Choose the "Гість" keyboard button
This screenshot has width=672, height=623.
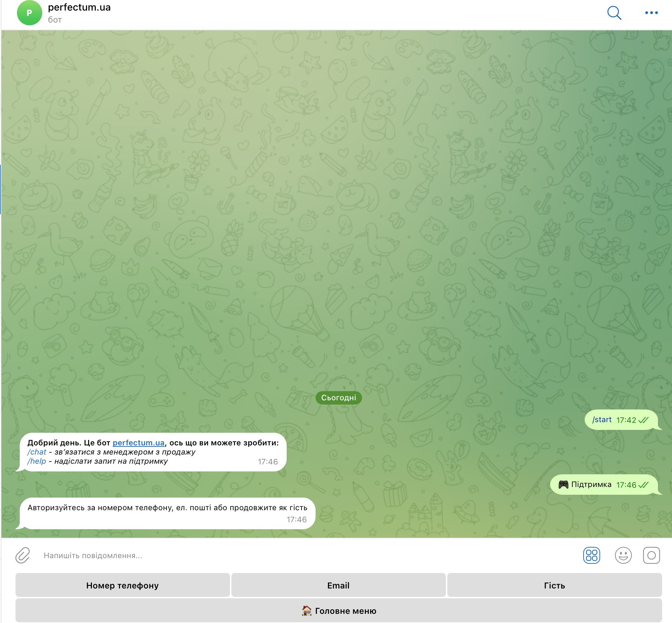[554, 585]
